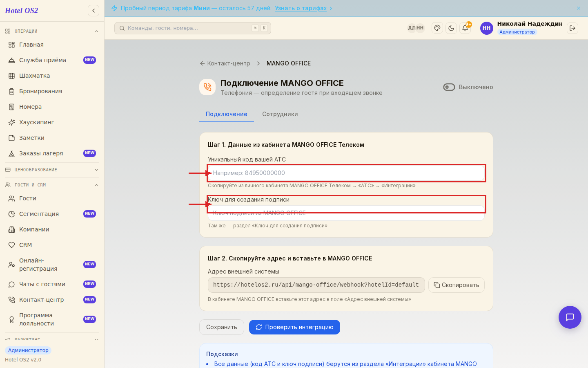Open the floating chat button
This screenshot has height=368, width=588.
point(570,317)
